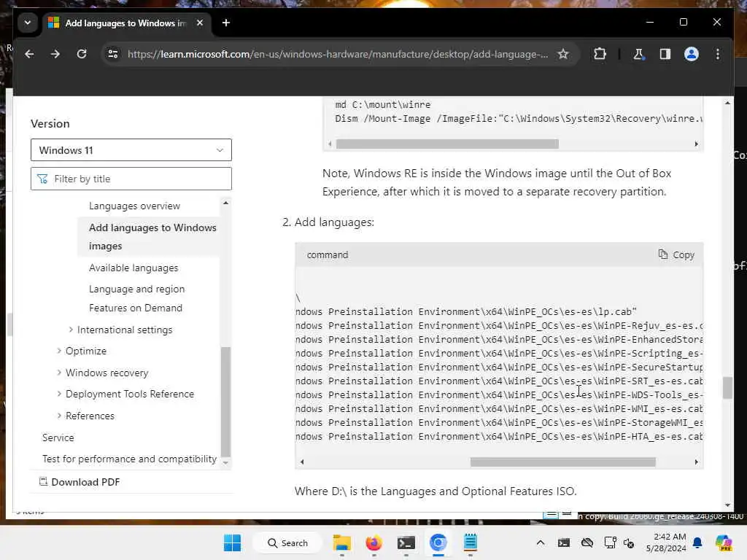Click the WinPE-HTA_es-es.cab command line
This screenshot has height=560, width=747.
(499, 437)
